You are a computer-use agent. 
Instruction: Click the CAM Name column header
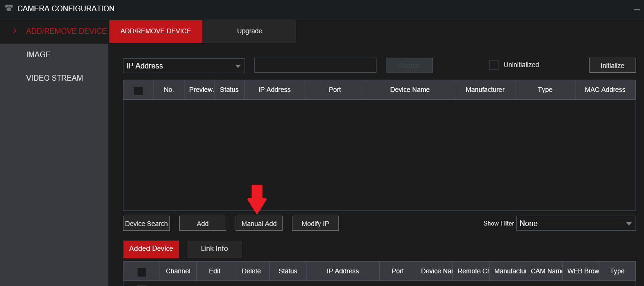544,271
